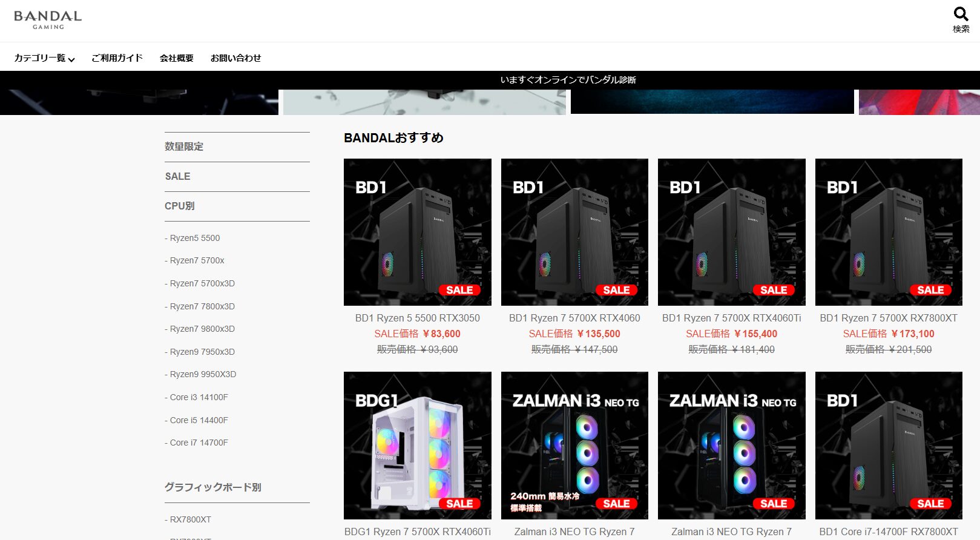Filter by Ryzen5 5500 CPU
Screen dimensions: 980x540
click(192, 238)
